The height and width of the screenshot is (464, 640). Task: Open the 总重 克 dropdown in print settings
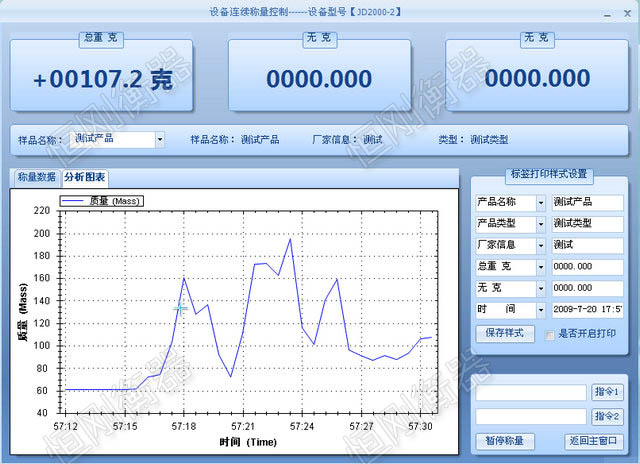pyautogui.click(x=541, y=267)
